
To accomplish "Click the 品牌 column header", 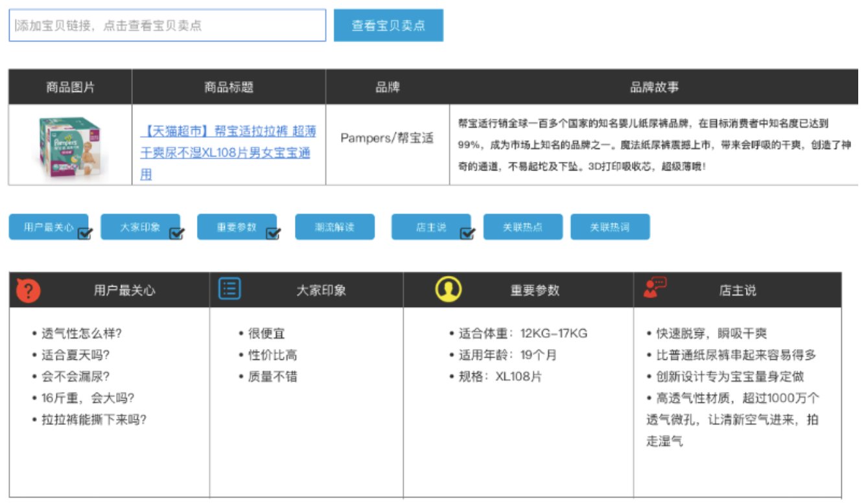I will pyautogui.click(x=388, y=87).
